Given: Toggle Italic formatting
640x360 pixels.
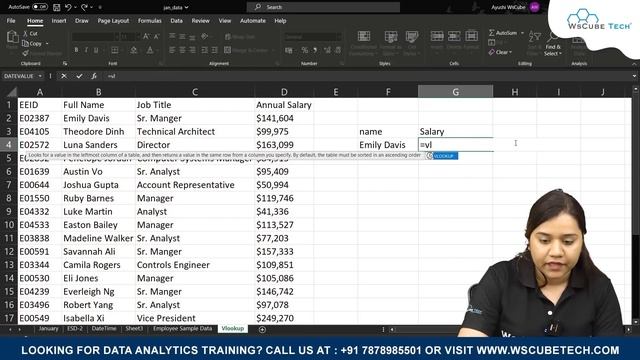Looking at the screenshot, I should (x=86, y=50).
